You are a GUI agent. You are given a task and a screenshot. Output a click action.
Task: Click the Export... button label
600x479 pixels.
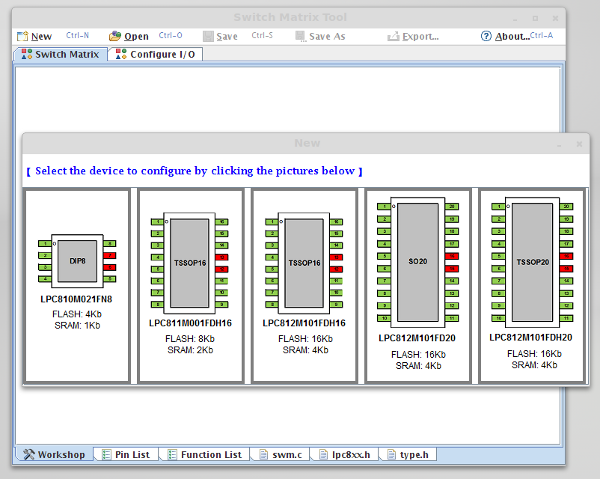[x=421, y=36]
